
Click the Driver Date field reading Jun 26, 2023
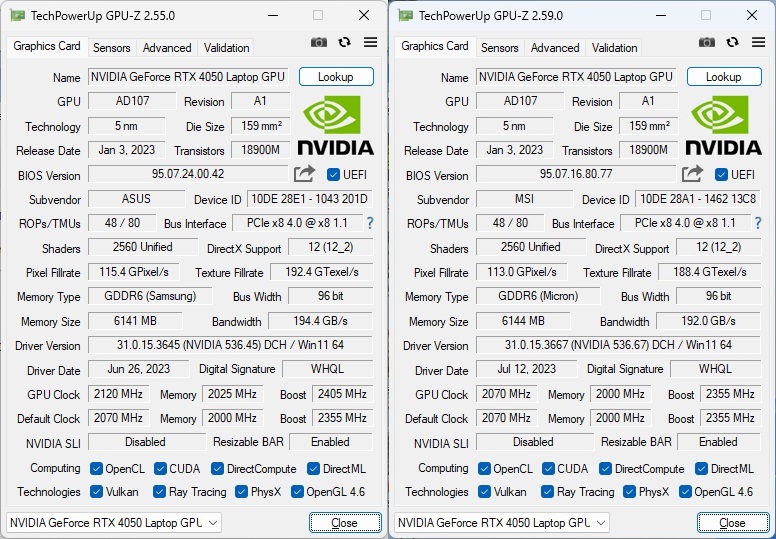coord(139,369)
